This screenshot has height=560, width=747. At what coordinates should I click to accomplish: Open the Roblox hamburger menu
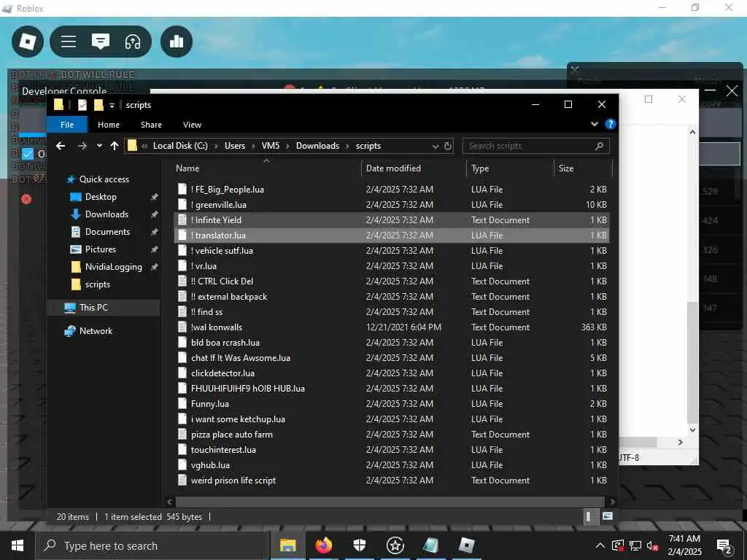click(69, 42)
